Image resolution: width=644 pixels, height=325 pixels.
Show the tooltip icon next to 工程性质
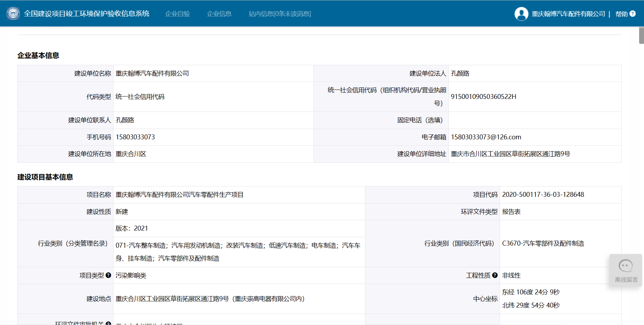tap(495, 275)
